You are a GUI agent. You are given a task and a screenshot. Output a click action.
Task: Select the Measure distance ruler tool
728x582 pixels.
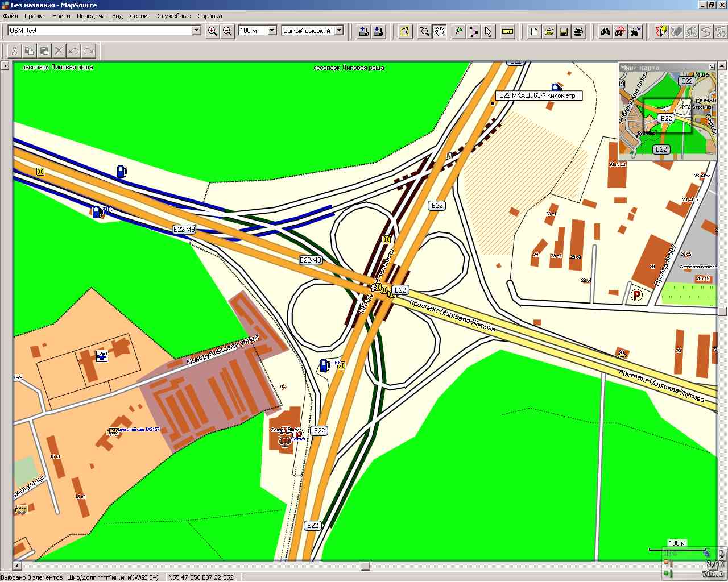coord(507,31)
